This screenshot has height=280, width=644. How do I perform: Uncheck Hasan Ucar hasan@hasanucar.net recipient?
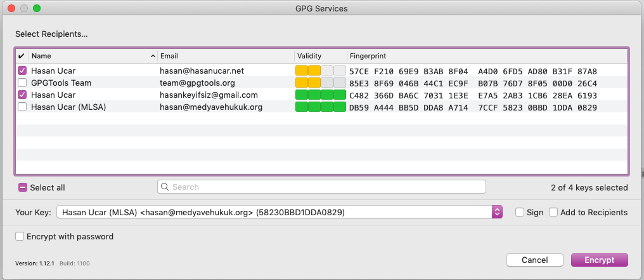pyautogui.click(x=22, y=71)
